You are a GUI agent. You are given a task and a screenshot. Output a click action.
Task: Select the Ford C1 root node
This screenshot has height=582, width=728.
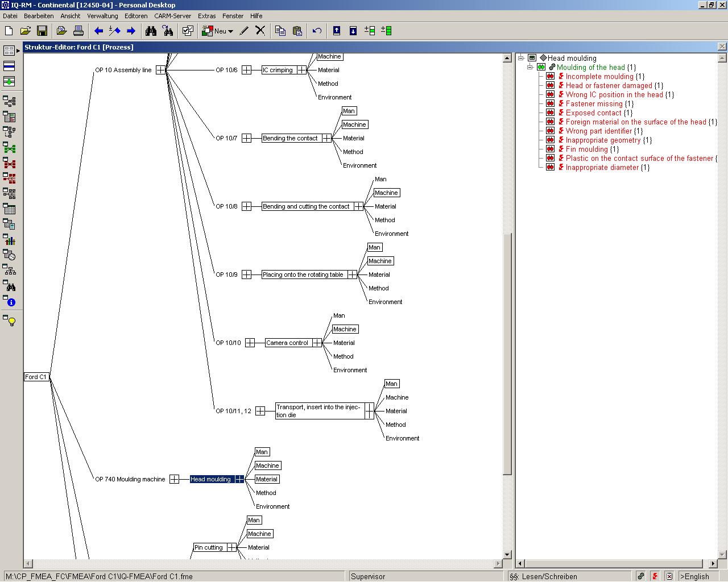pyautogui.click(x=36, y=377)
